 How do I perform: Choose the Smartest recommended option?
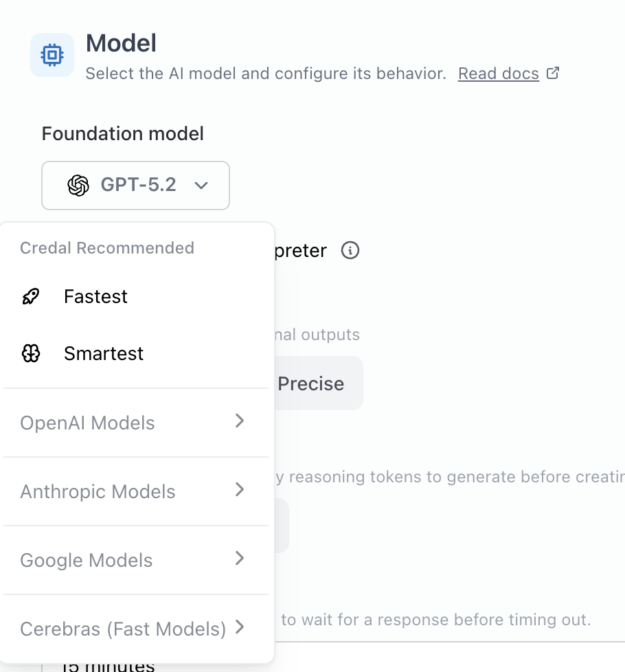[x=104, y=354]
